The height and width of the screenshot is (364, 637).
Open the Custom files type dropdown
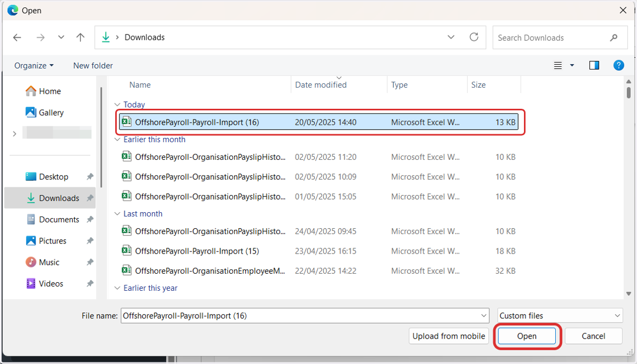click(561, 316)
